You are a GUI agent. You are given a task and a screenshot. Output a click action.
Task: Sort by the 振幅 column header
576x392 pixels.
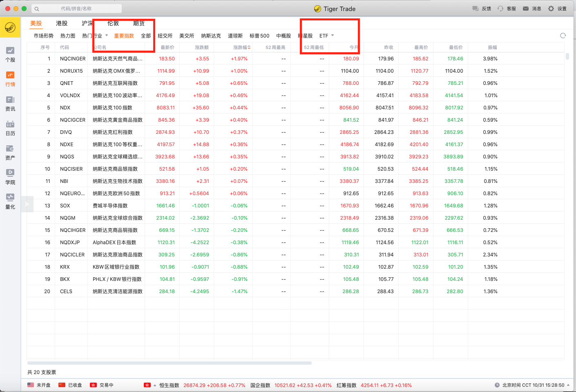tap(493, 47)
